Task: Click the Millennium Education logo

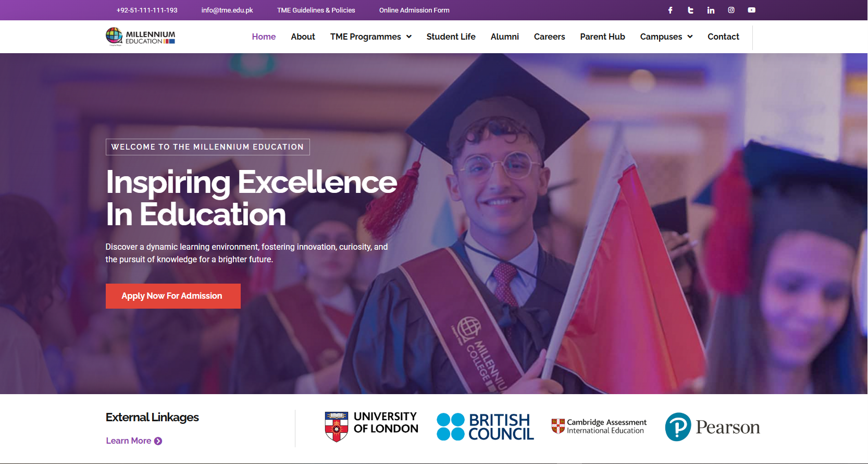Action: (x=141, y=36)
